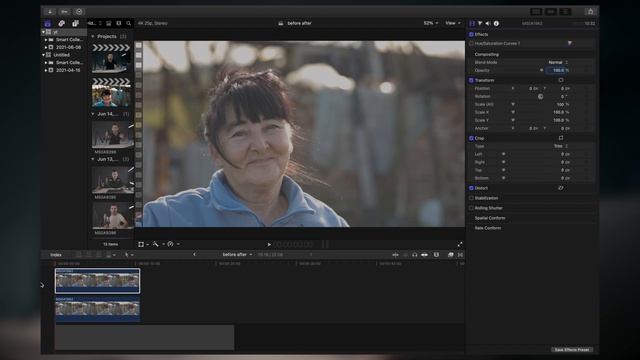Image resolution: width=640 pixels, height=360 pixels.
Task: Open the Background Tasks indicator
Action: [79, 11]
